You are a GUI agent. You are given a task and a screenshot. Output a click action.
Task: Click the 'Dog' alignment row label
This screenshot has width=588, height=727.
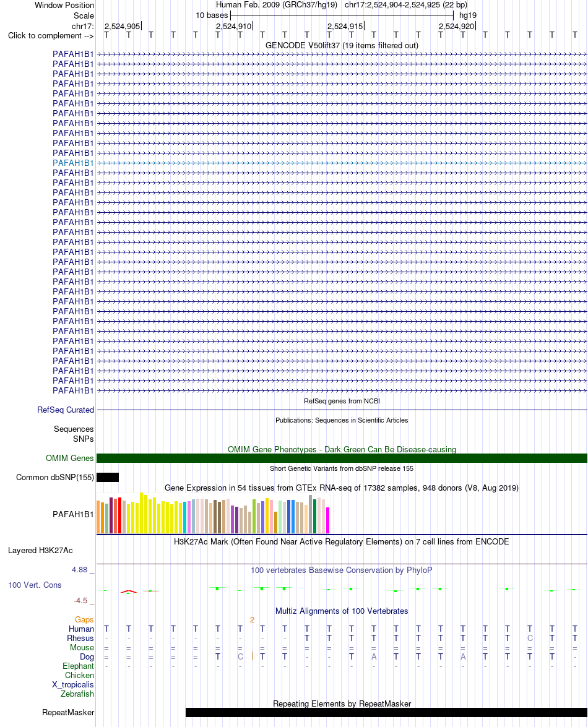87,657
